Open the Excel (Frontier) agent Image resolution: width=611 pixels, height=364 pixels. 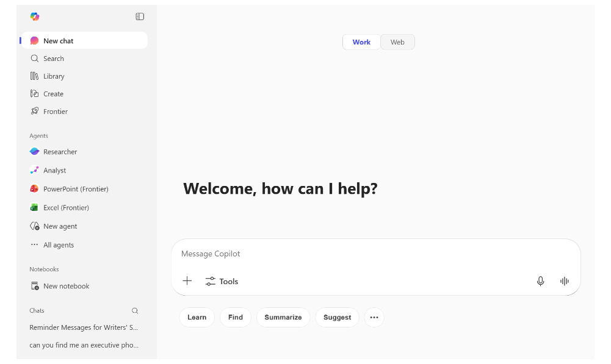67,207
